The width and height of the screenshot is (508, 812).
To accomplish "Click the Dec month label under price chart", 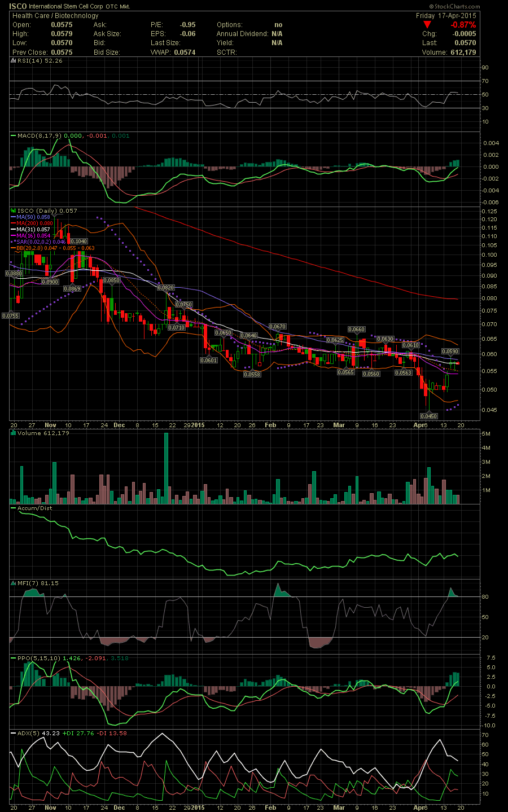I will tap(119, 425).
